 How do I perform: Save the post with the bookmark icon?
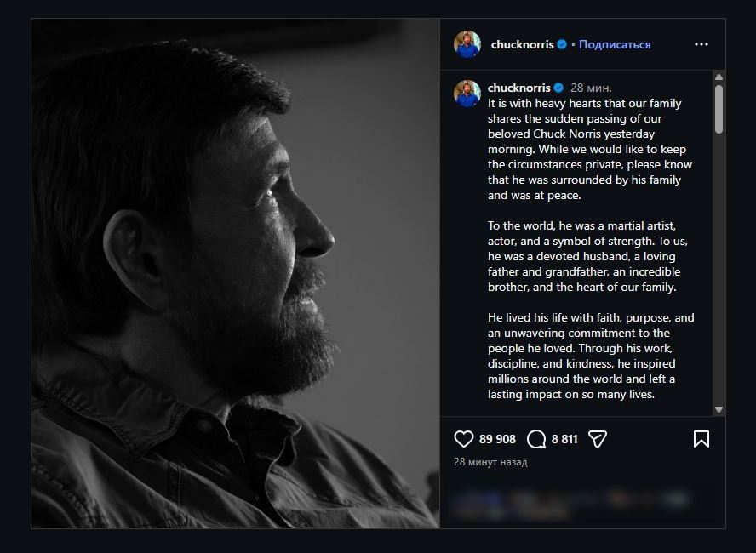click(x=701, y=439)
